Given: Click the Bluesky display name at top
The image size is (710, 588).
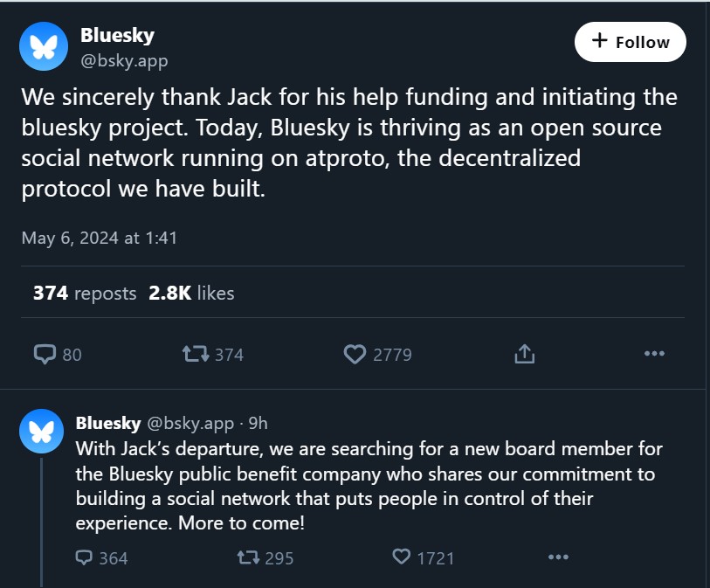Looking at the screenshot, I should [117, 36].
